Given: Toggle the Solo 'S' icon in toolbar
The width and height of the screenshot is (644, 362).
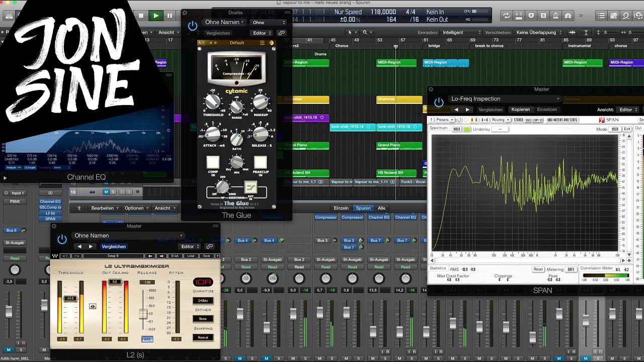Looking at the screenshot, I should point(543,16).
